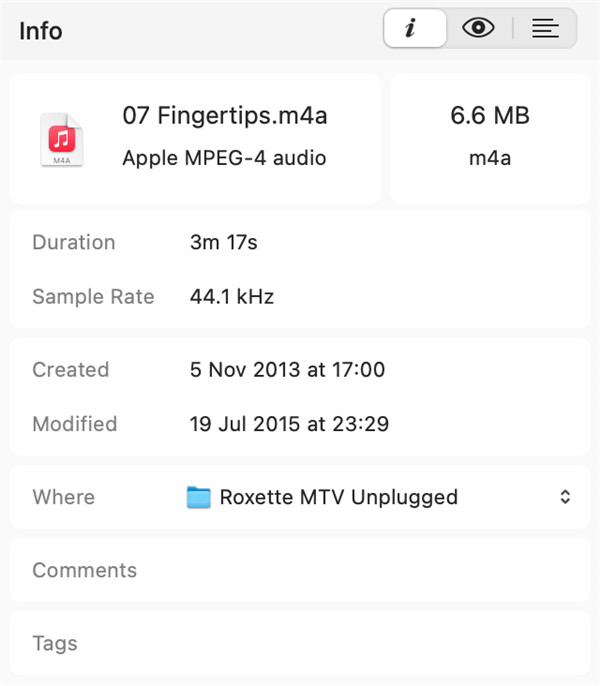This screenshot has width=600, height=686.
Task: Switch to the eye preview tab
Action: (478, 28)
